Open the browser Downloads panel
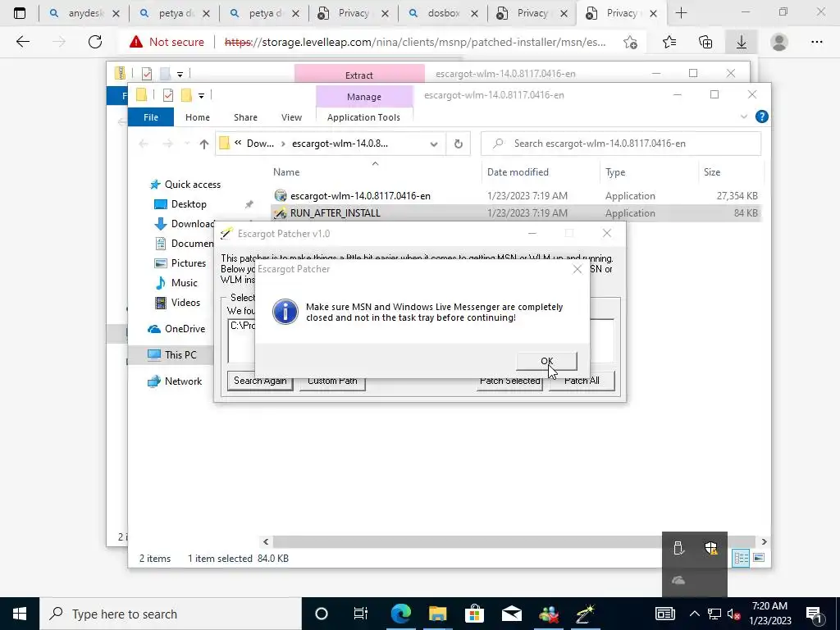Screen dimensions: 840x630 742,42
